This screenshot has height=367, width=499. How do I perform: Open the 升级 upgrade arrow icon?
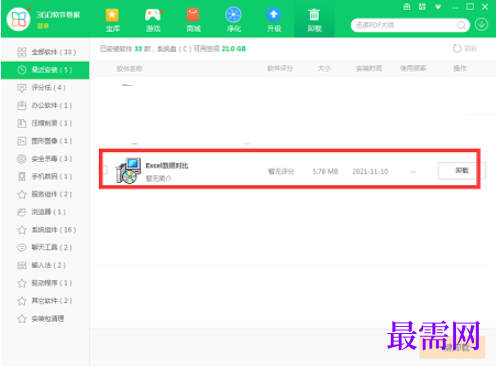click(x=274, y=20)
